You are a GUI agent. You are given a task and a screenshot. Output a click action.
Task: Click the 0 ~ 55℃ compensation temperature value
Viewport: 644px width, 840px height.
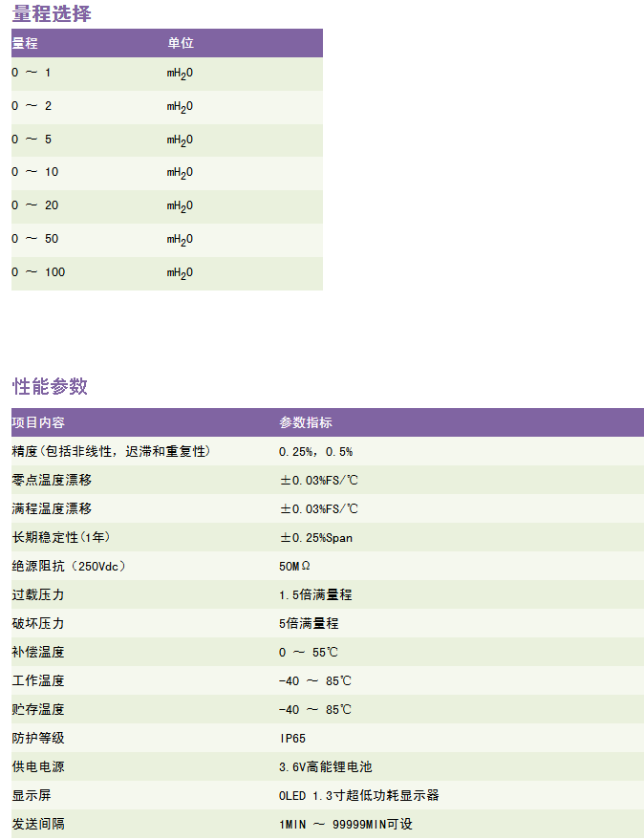[309, 652]
